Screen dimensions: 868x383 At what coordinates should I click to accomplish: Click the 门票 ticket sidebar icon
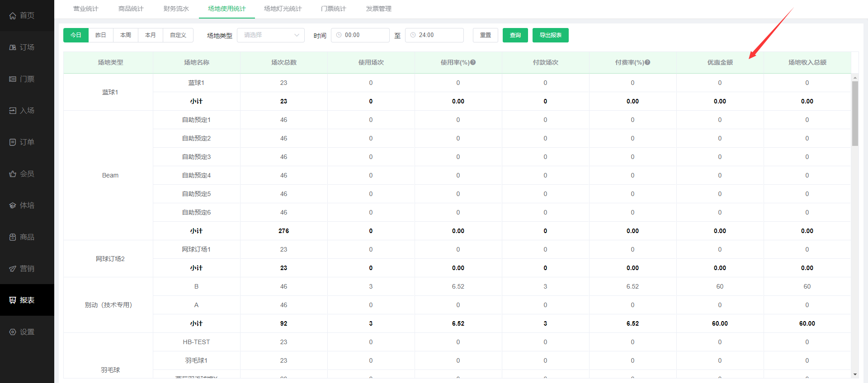click(x=13, y=79)
